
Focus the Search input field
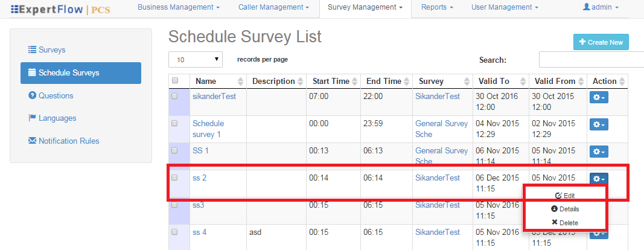[590, 60]
